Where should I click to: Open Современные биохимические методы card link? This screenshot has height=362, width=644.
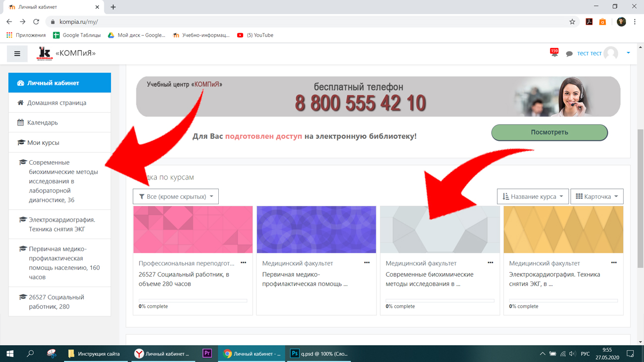click(430, 279)
